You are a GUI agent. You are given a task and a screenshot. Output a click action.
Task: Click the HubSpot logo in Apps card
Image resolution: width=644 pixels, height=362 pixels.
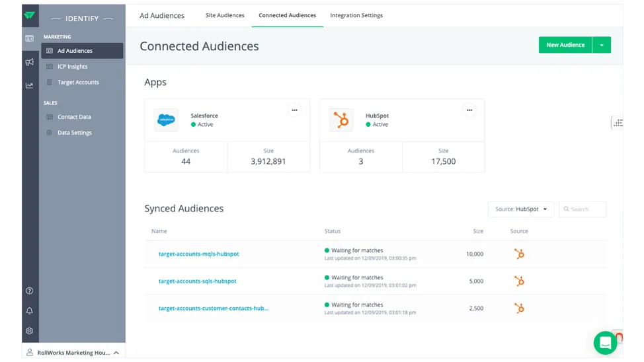pos(341,120)
